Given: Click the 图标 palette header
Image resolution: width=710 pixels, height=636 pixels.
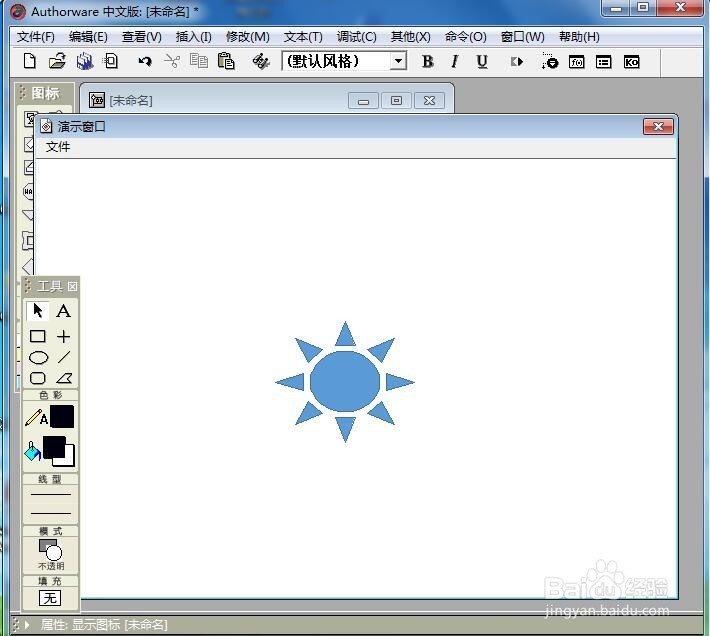Looking at the screenshot, I should [45, 93].
